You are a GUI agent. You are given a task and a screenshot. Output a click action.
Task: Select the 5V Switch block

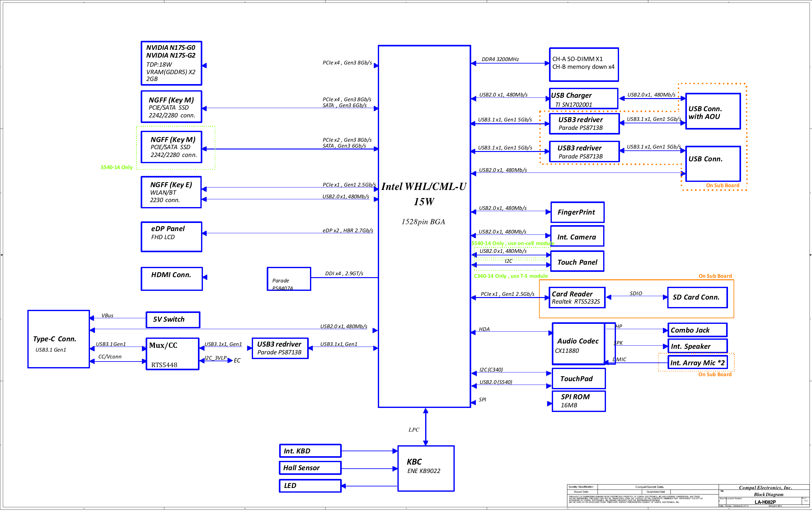pos(173,319)
